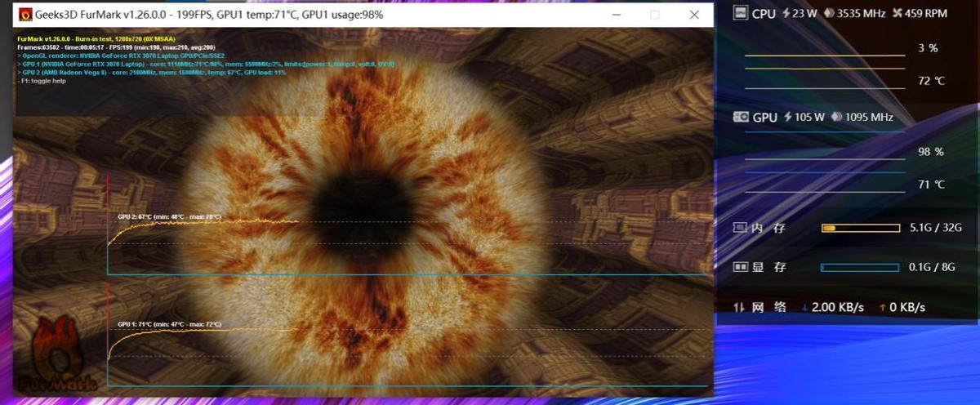The image size is (980, 405).
Task: Click the '98 %' GPU usage value
Action: pyautogui.click(x=931, y=152)
